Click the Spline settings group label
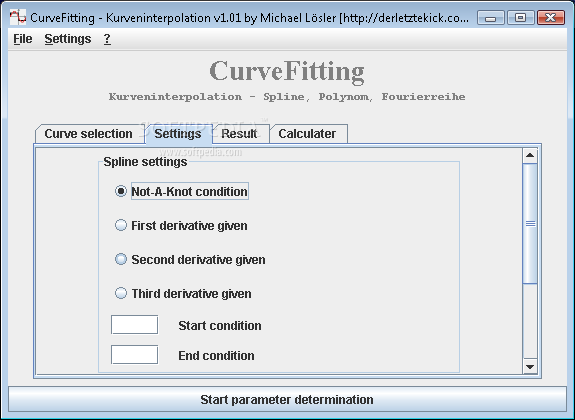575x420 pixels. pyautogui.click(x=145, y=162)
